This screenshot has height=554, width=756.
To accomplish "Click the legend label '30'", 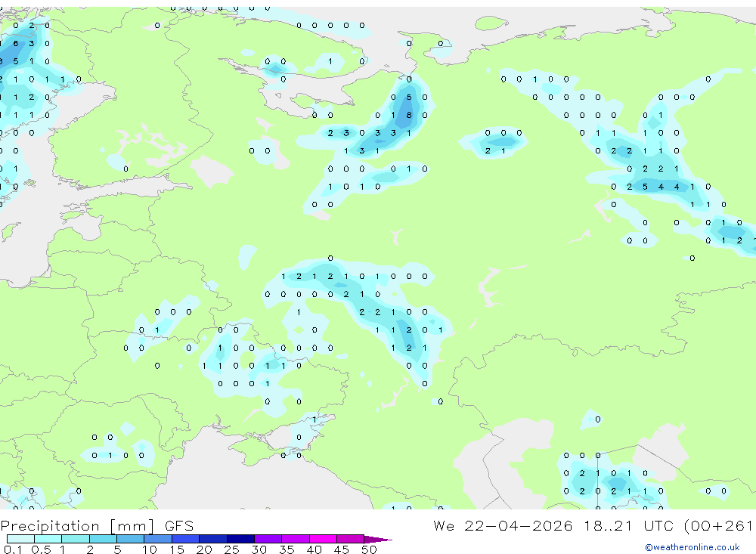I will [x=259, y=549].
